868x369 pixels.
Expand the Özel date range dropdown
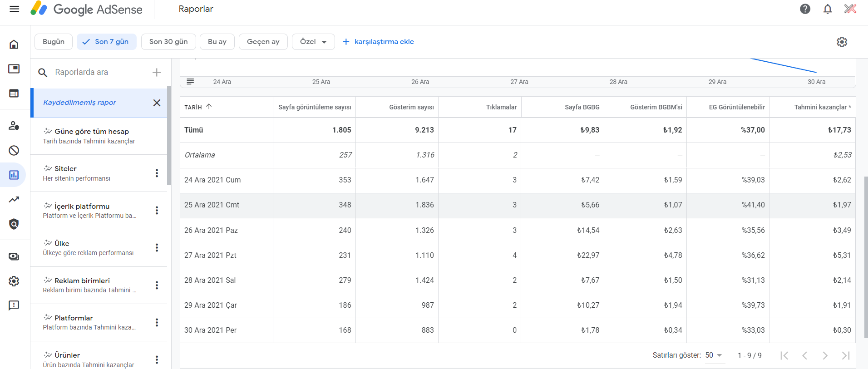coord(313,42)
